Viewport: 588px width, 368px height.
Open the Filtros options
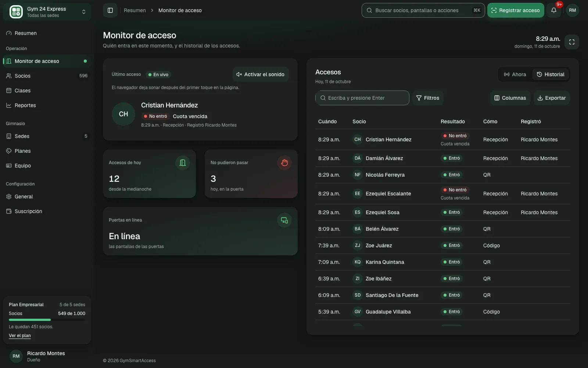click(x=428, y=98)
